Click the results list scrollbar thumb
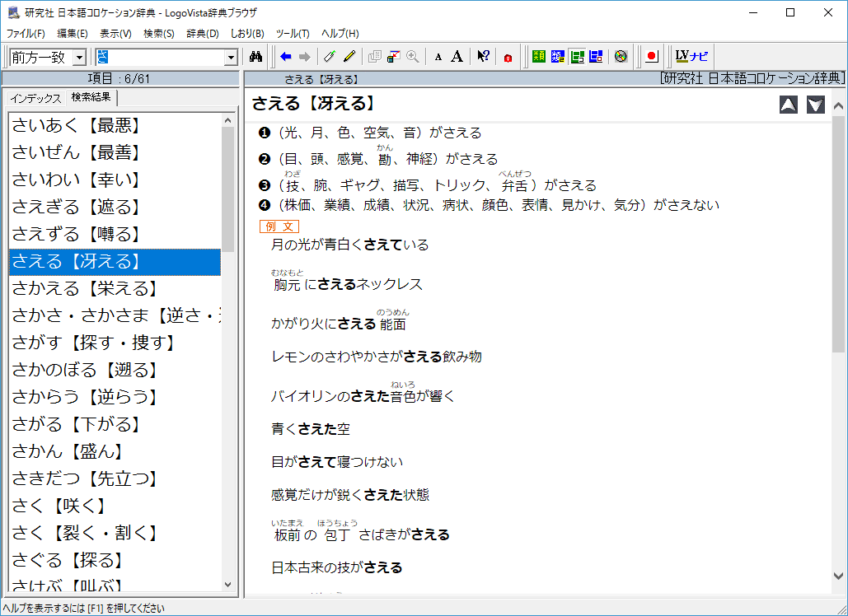 [x=227, y=189]
